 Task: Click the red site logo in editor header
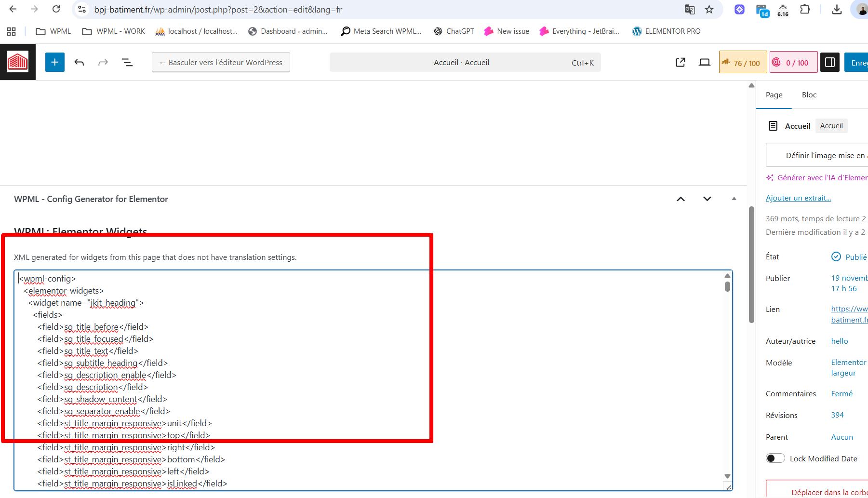(x=18, y=62)
